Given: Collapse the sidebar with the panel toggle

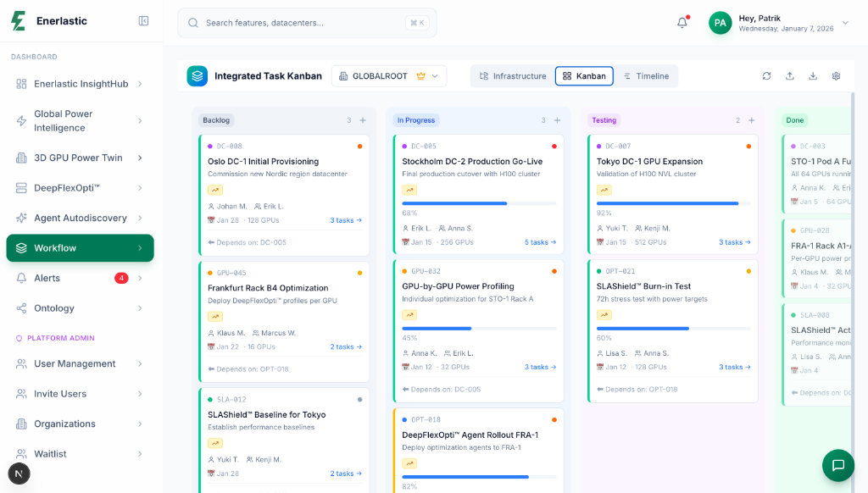Looking at the screenshot, I should click(x=142, y=19).
